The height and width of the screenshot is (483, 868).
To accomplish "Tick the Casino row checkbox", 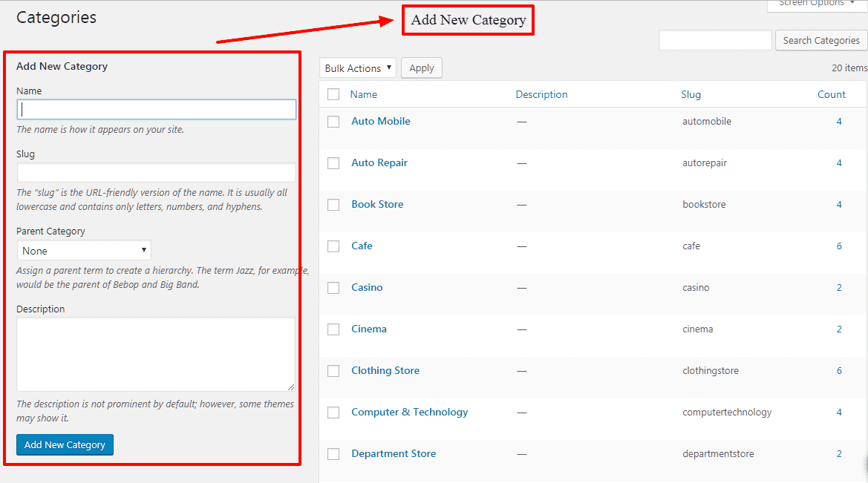I will tap(333, 288).
